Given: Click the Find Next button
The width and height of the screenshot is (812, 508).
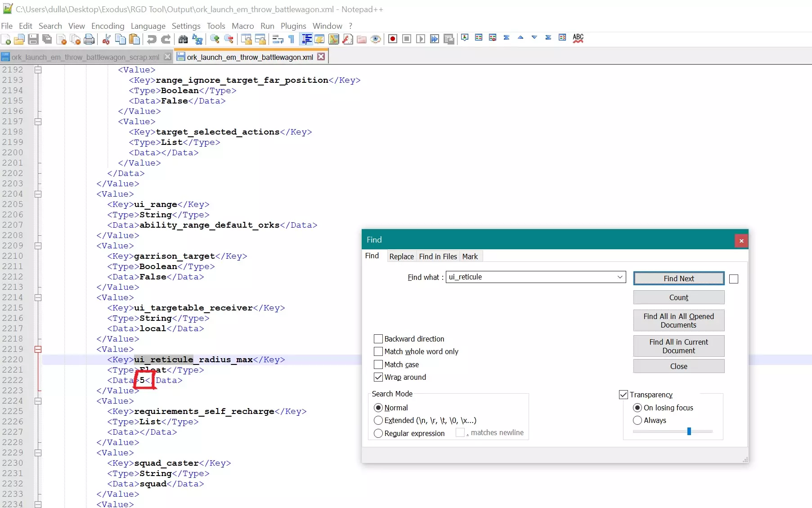Looking at the screenshot, I should pos(678,279).
